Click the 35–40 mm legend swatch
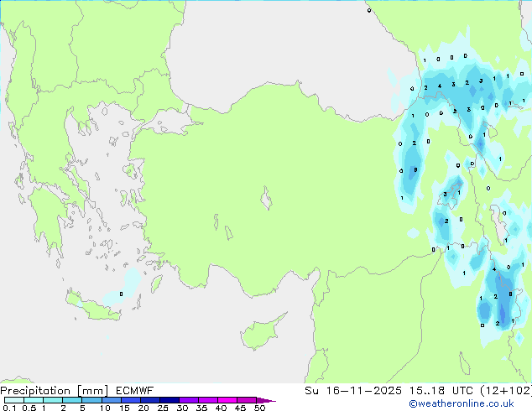This screenshot has width=532, height=411. point(207,400)
